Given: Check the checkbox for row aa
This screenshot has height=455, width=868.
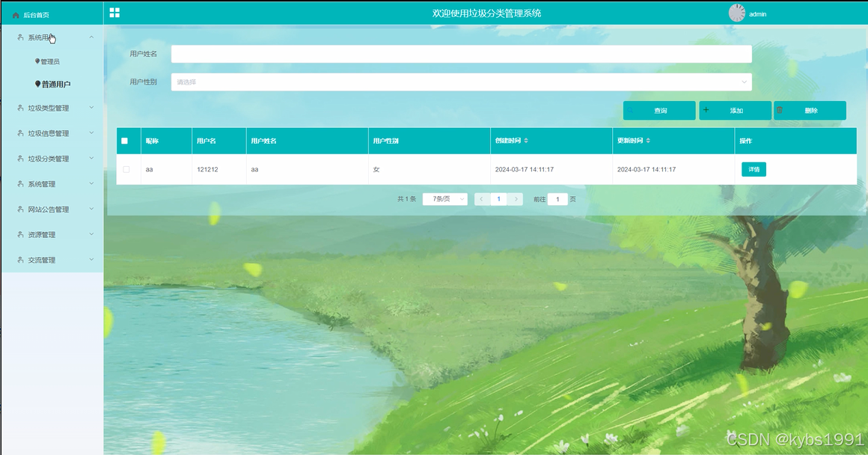Looking at the screenshot, I should pos(126,169).
